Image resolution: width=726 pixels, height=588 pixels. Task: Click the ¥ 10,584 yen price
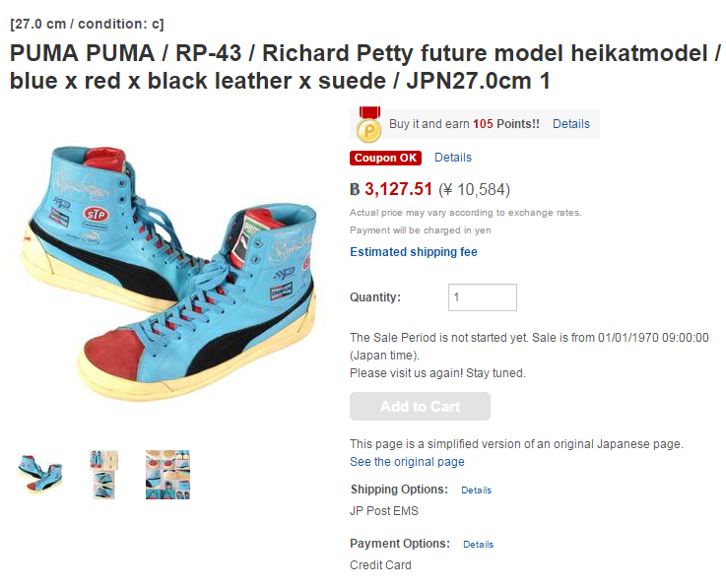pos(474,189)
